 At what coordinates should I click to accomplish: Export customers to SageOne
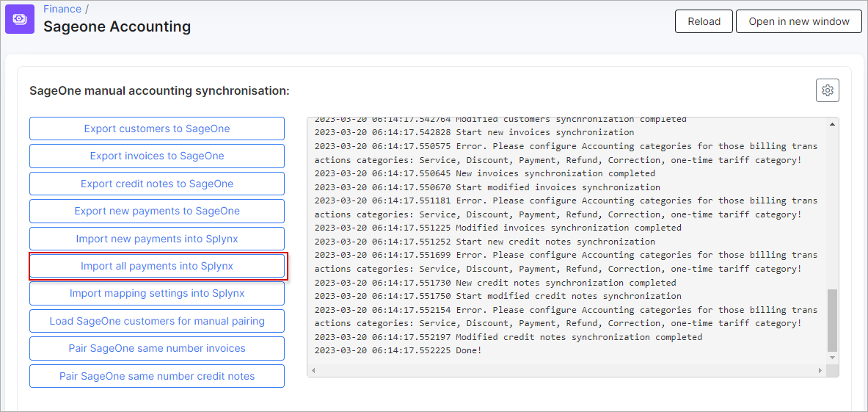coord(157,129)
